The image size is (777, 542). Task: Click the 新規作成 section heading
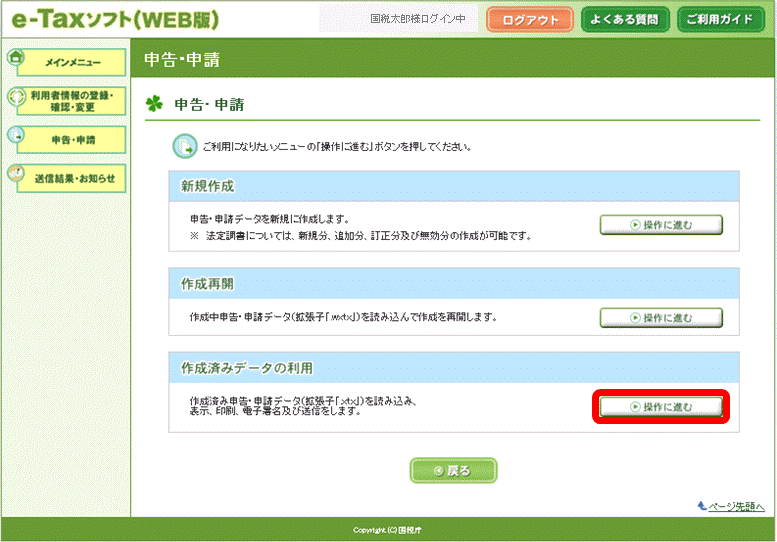pos(207,186)
